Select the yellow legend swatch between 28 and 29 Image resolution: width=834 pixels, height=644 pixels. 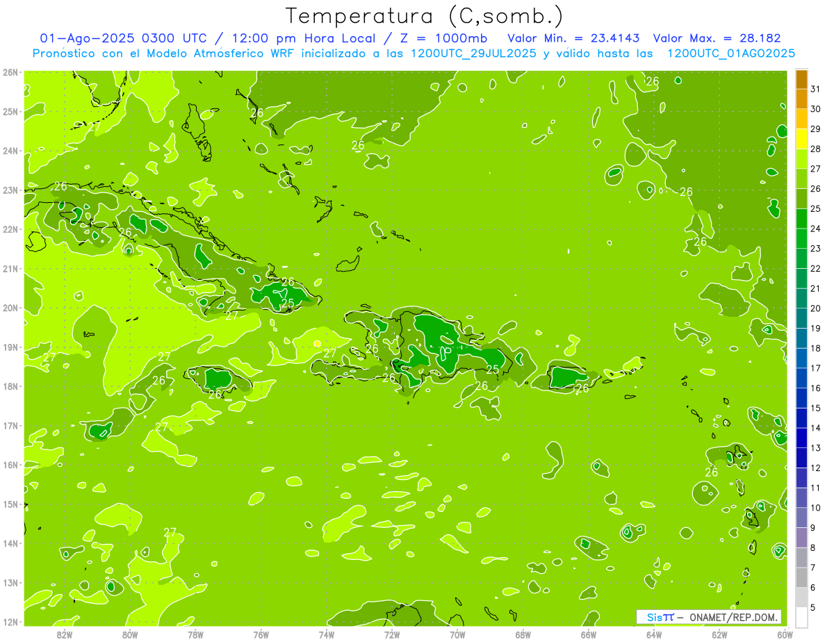[x=801, y=138]
